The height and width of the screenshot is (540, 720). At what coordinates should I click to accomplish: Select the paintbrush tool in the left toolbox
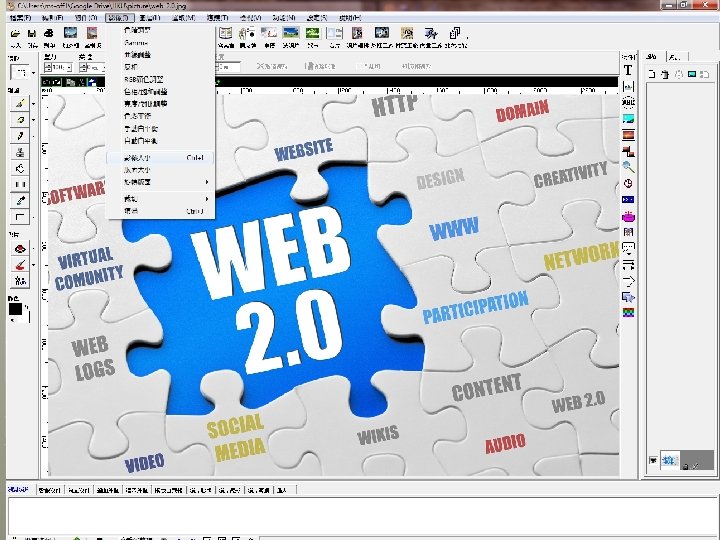(20, 103)
